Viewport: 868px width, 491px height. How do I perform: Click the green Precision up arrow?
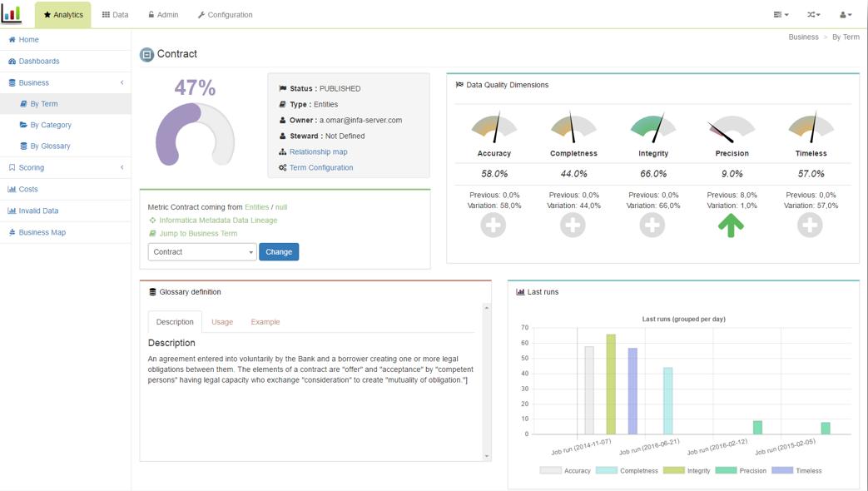tap(731, 225)
